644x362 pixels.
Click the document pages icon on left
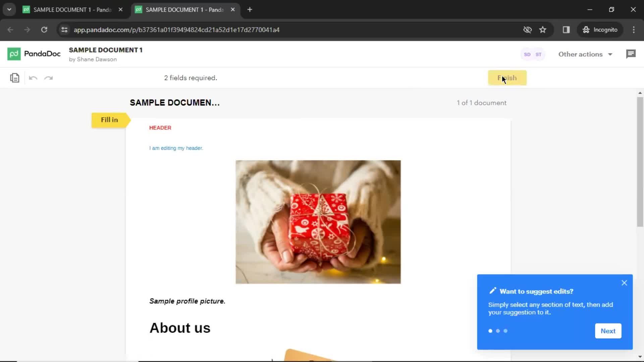tap(15, 78)
